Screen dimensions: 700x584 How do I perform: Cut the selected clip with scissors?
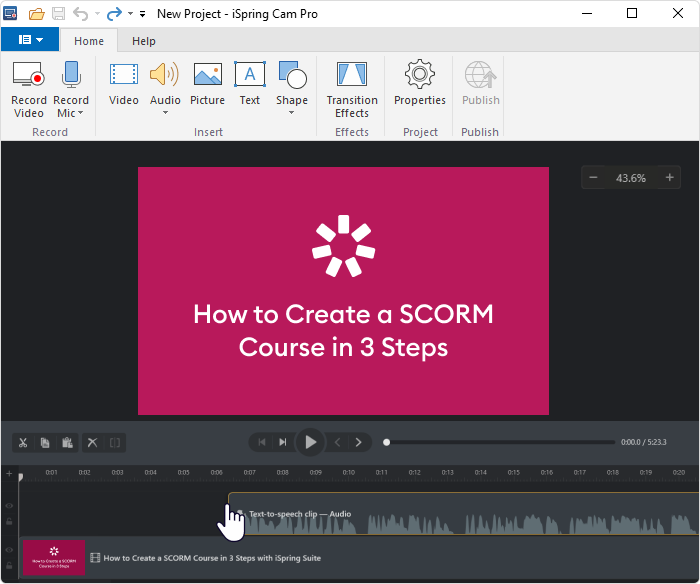tap(23, 442)
